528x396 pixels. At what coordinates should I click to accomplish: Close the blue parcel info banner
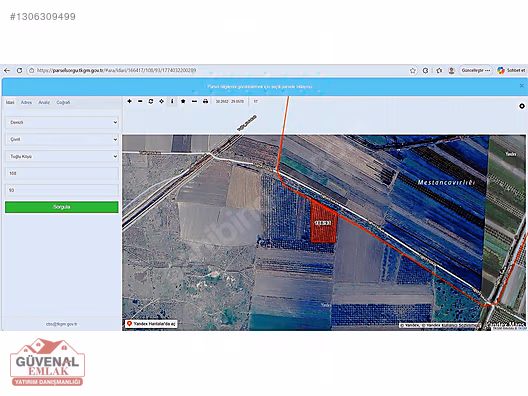pyautogui.click(x=522, y=86)
